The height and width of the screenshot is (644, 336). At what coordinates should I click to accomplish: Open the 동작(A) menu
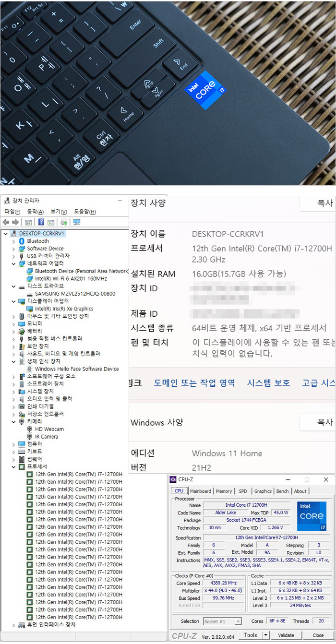coord(36,212)
